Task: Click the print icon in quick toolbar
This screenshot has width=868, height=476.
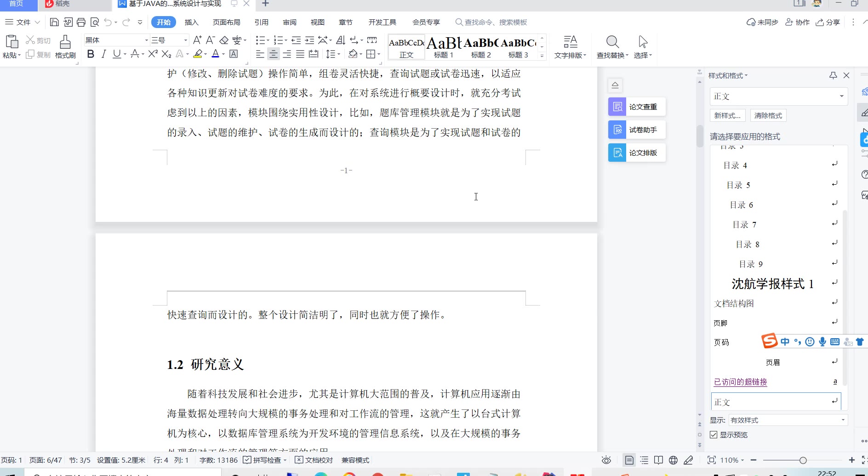Action: point(81,22)
